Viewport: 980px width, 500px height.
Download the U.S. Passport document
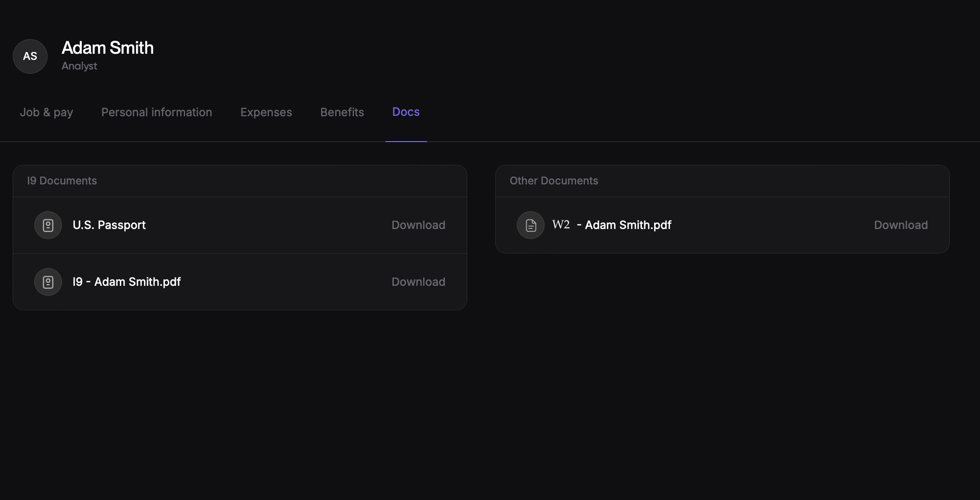point(418,225)
